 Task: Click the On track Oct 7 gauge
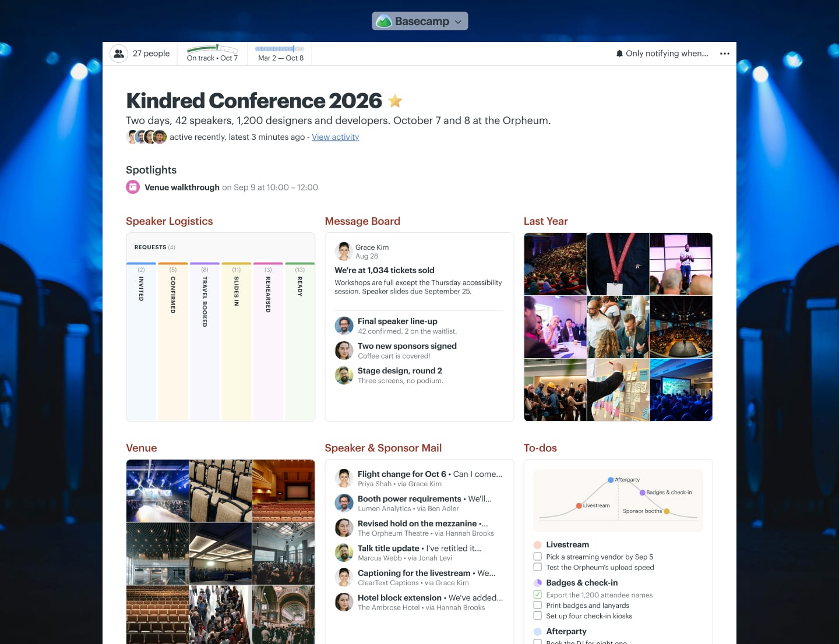click(212, 53)
